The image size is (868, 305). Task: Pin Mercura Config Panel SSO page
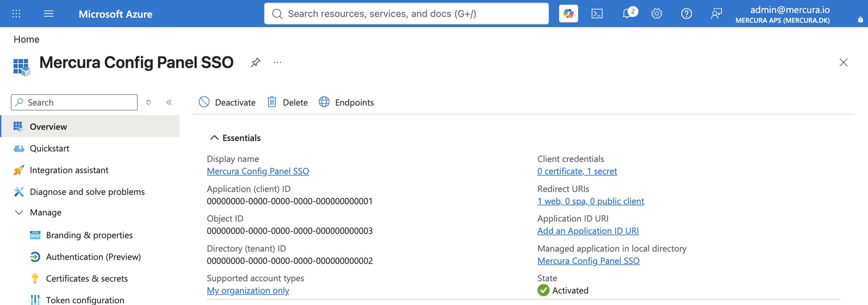click(256, 62)
